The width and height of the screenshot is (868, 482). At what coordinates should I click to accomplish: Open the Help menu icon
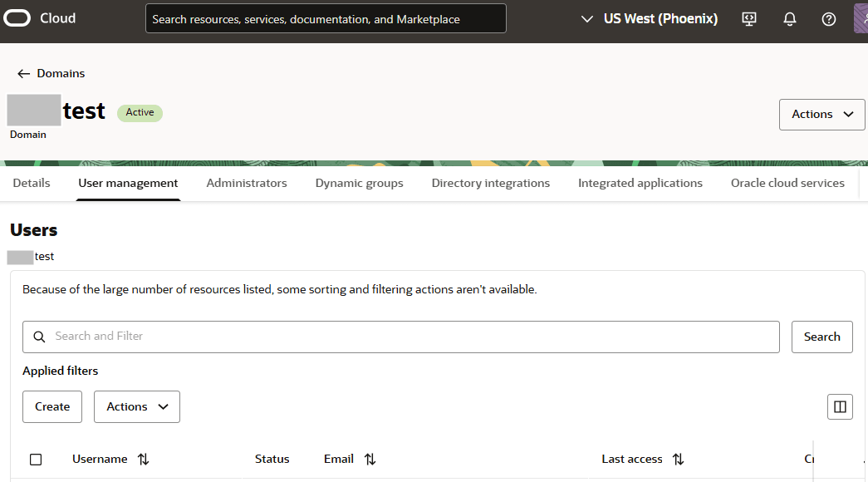click(828, 18)
